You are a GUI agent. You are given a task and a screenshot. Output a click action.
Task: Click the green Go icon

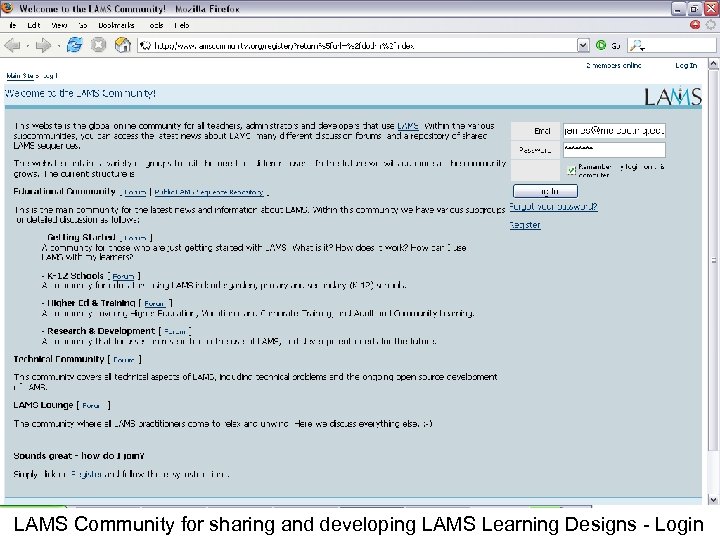601,45
